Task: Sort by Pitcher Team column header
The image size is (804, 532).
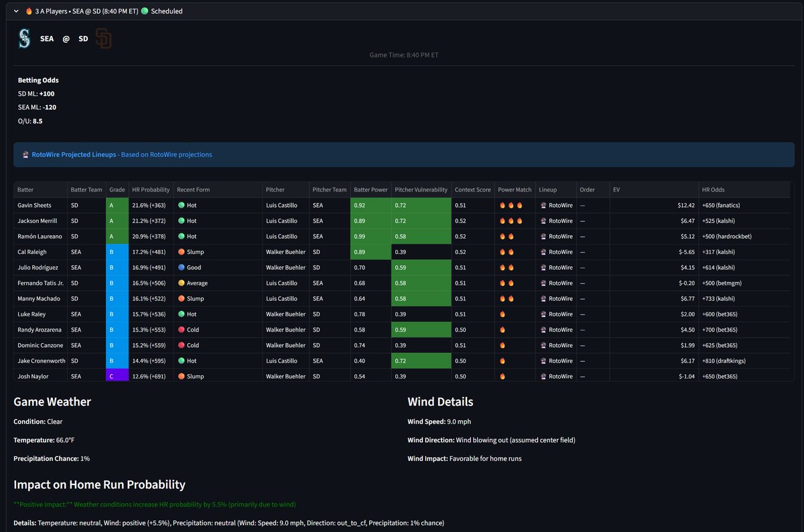Action: (330, 190)
